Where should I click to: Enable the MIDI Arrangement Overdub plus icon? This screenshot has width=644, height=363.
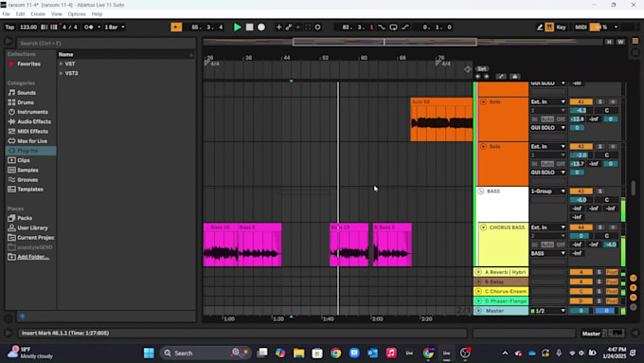278,27
